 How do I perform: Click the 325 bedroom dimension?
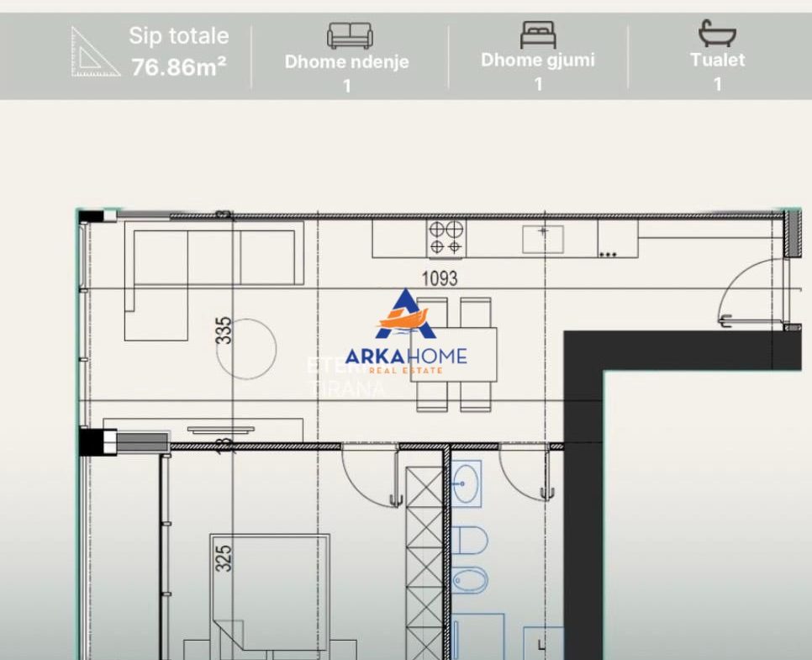click(x=224, y=558)
